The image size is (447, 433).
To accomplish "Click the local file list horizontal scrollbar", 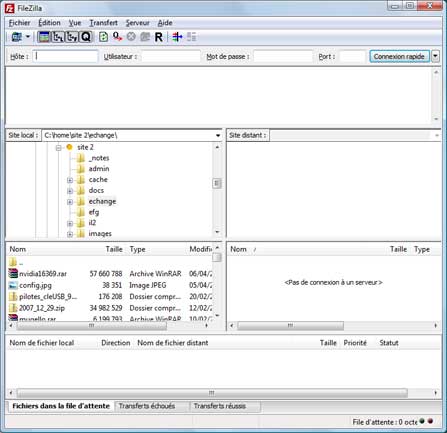I will tap(92, 326).
